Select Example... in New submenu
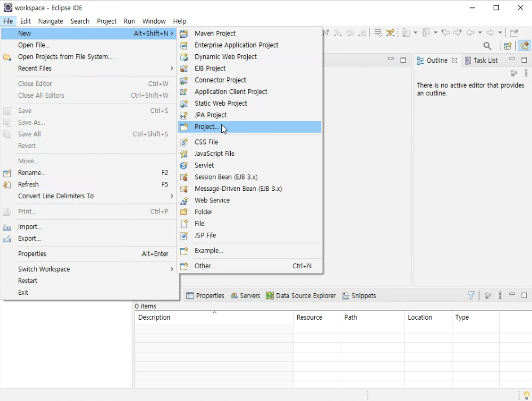Screen dimensions: 532x401 tap(249, 251)
